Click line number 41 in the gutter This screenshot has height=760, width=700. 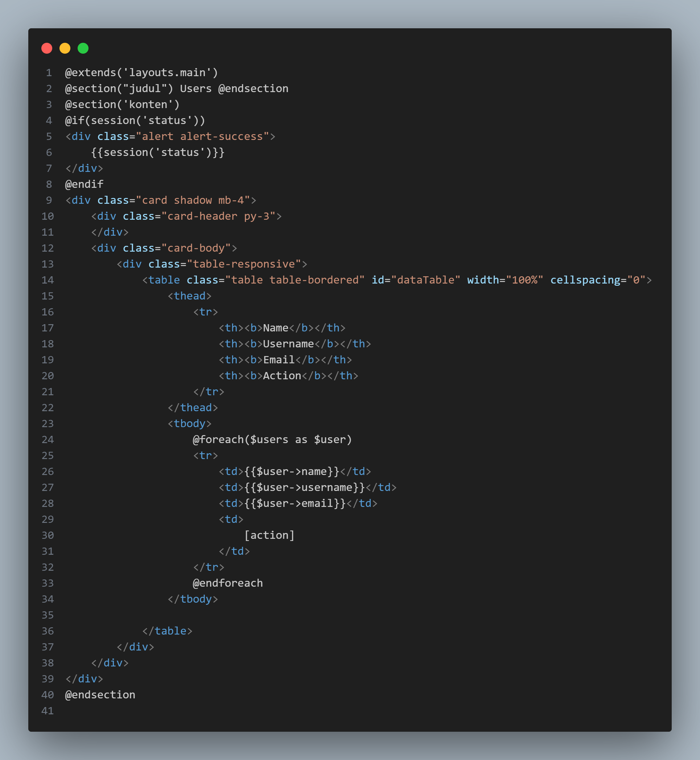pos(48,711)
